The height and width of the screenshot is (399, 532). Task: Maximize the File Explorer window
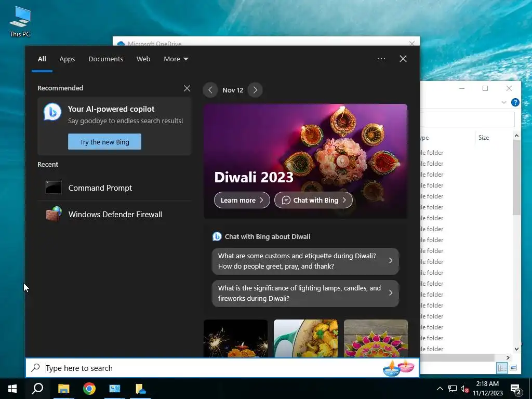pyautogui.click(x=485, y=88)
